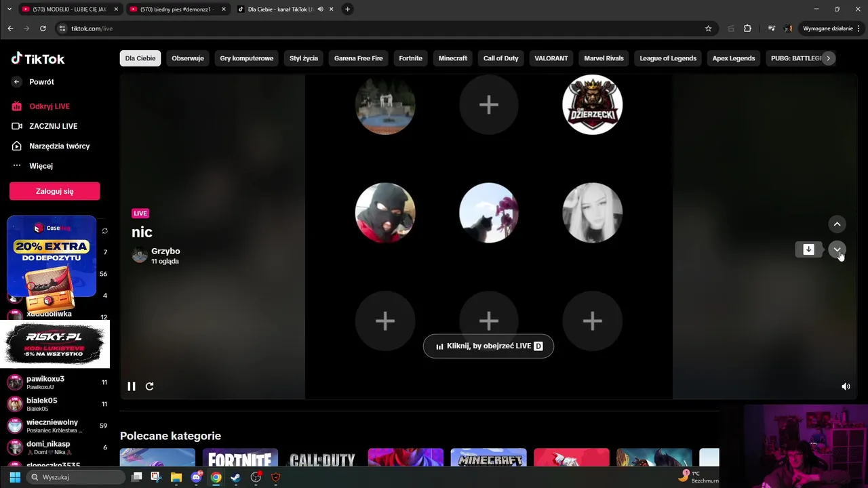This screenshot has height=488, width=868.
Task: Click the DZIERZĘCKI guest avatar
Action: 592,104
